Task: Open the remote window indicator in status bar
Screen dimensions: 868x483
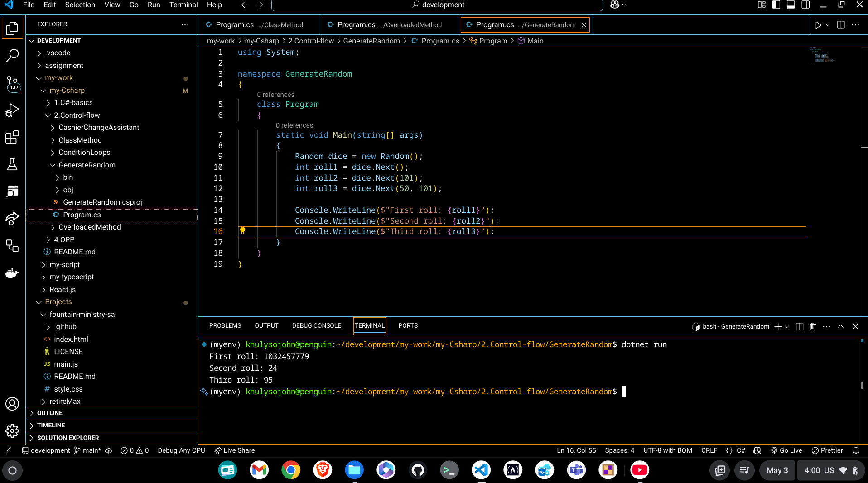Action: (x=8, y=450)
